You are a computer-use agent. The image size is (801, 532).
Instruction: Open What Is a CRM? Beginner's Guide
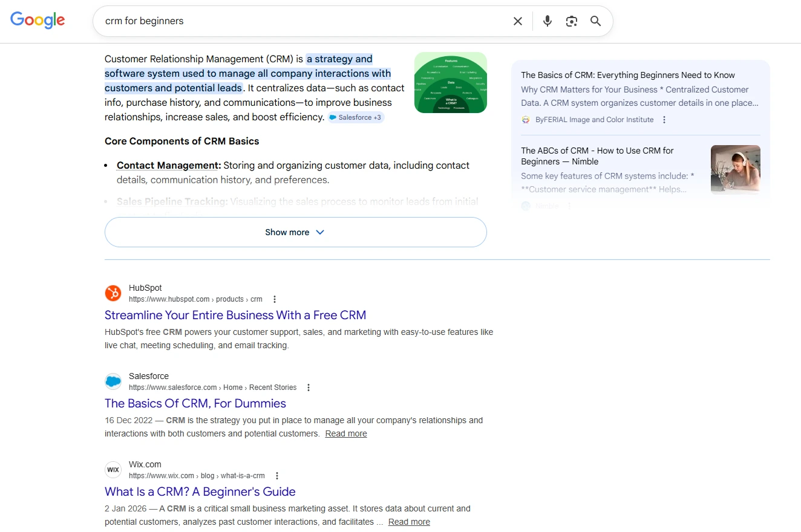click(200, 491)
